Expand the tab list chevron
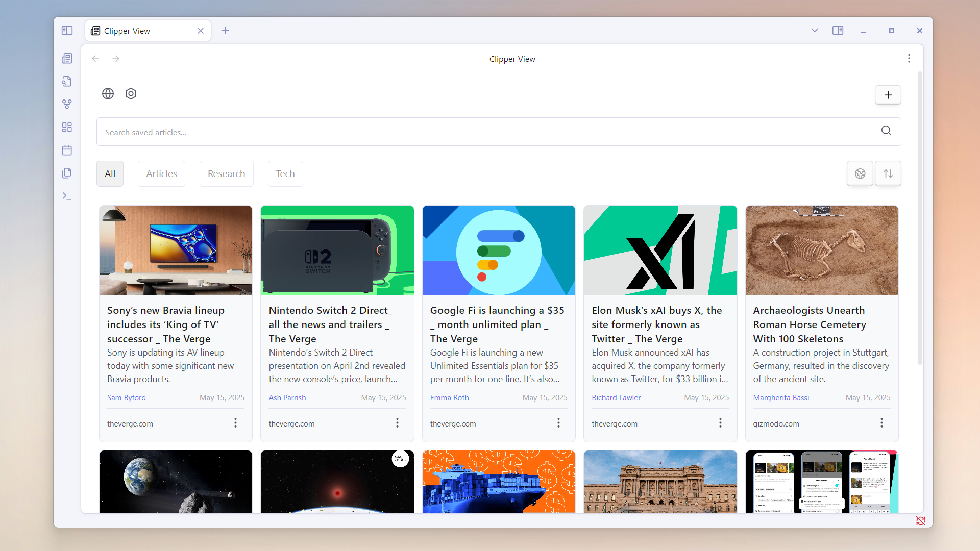Screen dimensions: 980x551 click(815, 31)
